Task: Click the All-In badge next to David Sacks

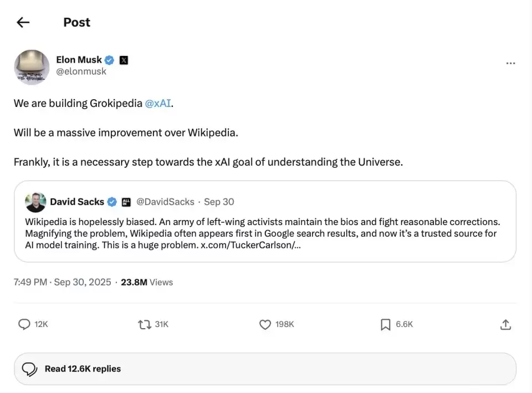Action: point(126,202)
